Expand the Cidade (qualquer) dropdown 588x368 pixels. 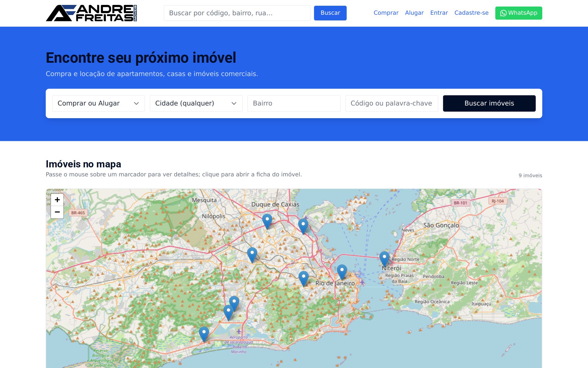pyautogui.click(x=196, y=103)
